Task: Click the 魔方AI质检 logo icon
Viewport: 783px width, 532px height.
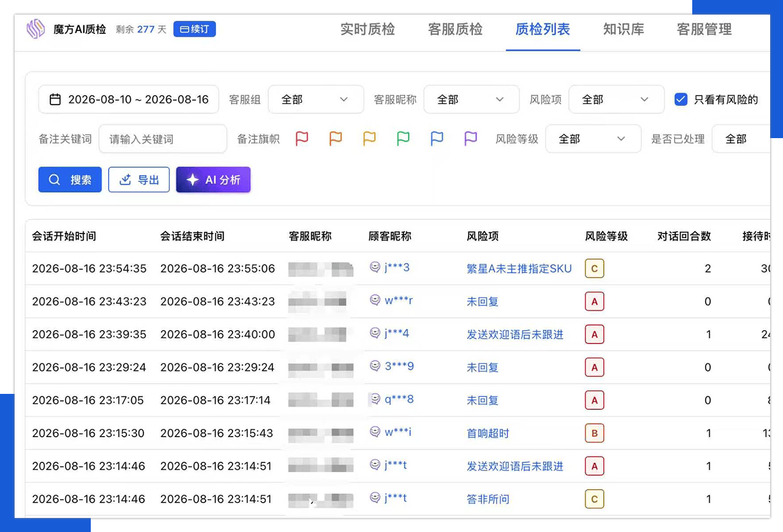Action: [x=36, y=29]
